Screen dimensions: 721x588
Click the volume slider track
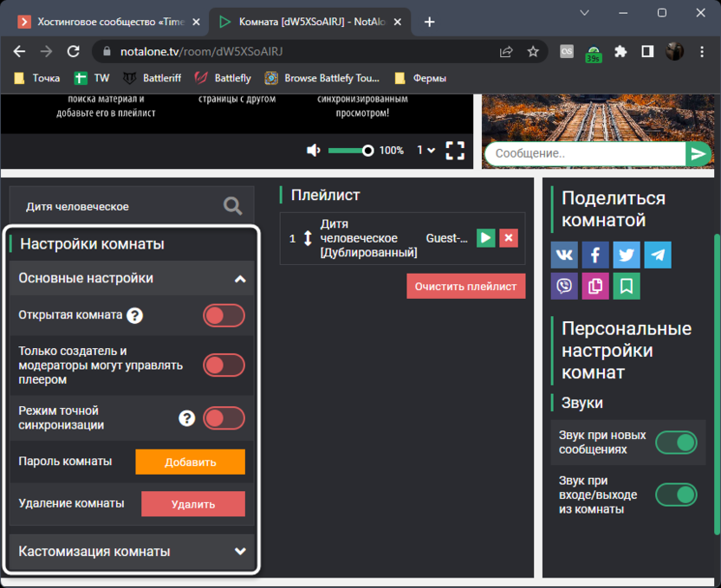point(347,151)
